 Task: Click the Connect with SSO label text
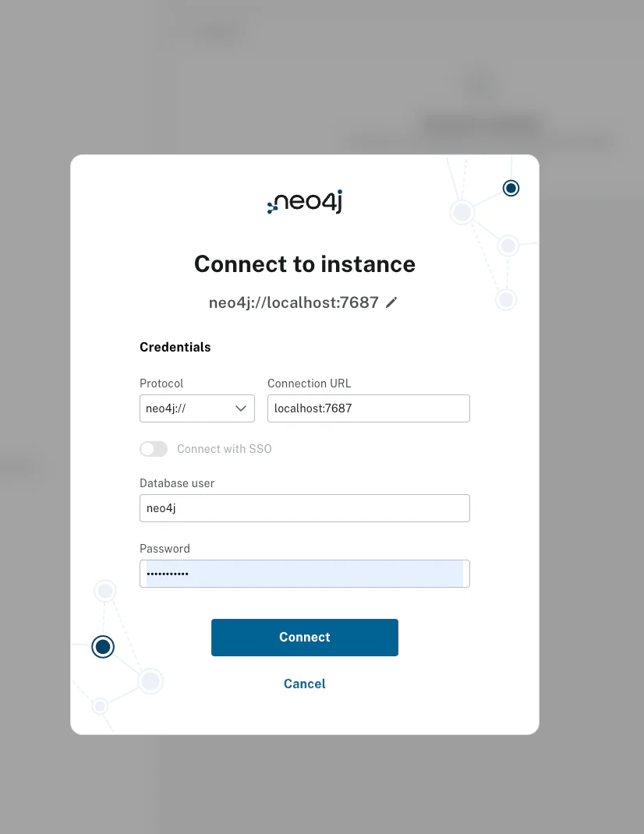tap(224, 449)
